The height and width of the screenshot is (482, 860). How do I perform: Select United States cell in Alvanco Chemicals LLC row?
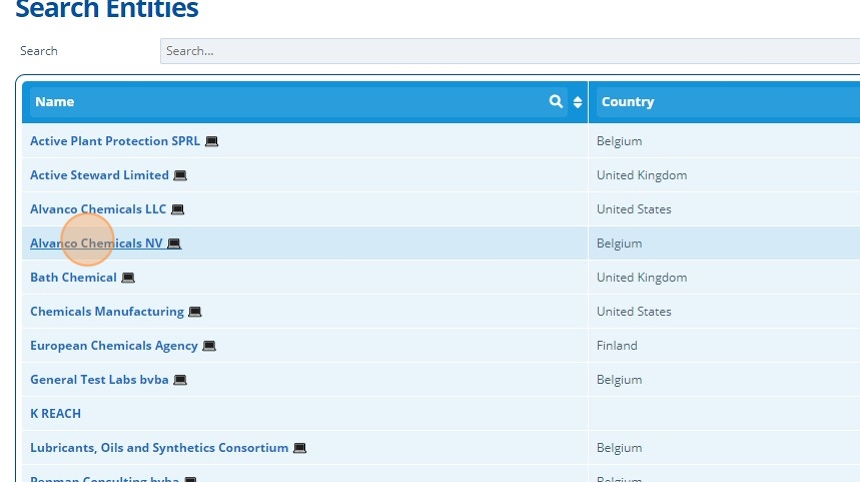click(725, 209)
